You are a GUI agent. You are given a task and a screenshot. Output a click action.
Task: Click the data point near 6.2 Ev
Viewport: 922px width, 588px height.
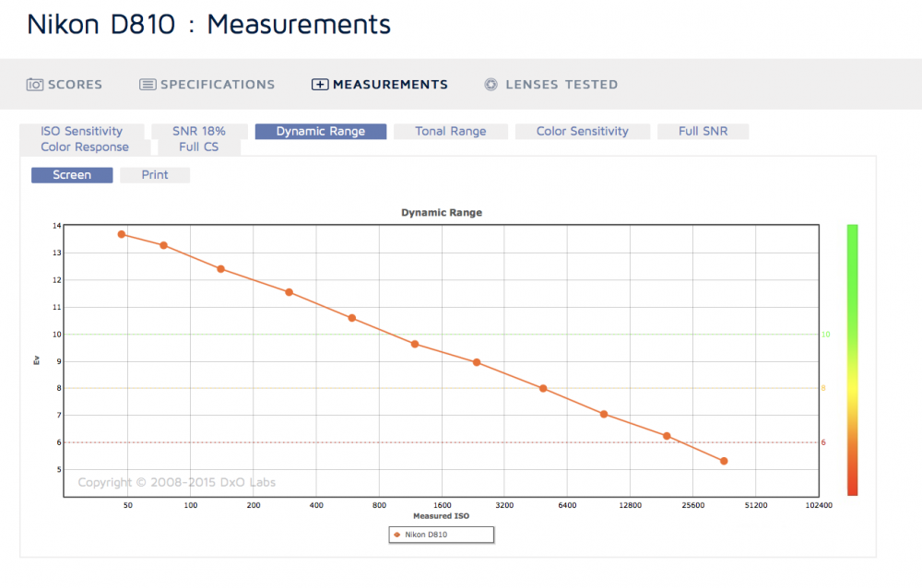coord(667,436)
